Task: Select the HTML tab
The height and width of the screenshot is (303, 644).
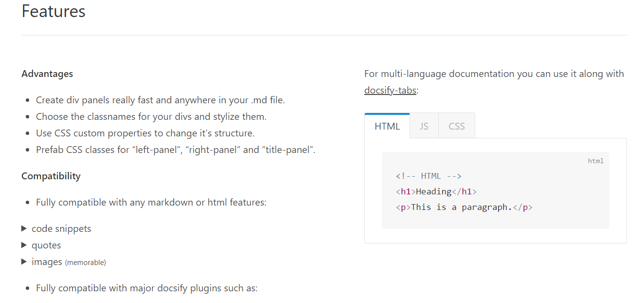Action: point(387,126)
